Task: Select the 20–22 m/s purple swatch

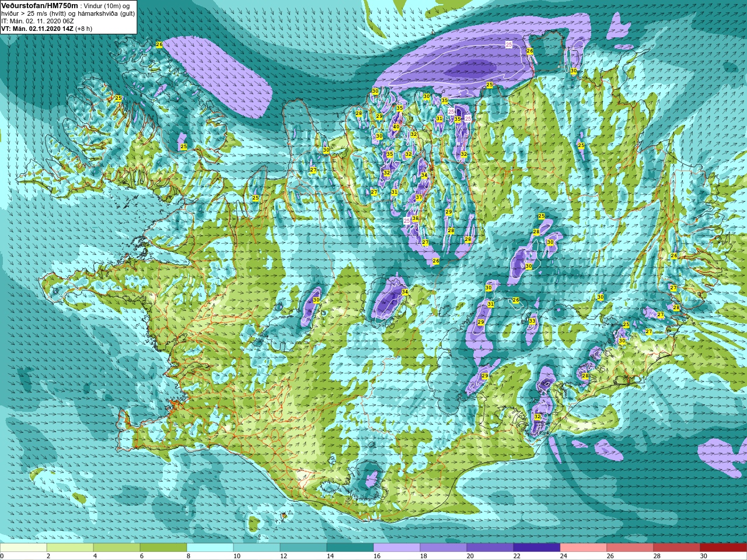Action: click(x=490, y=548)
